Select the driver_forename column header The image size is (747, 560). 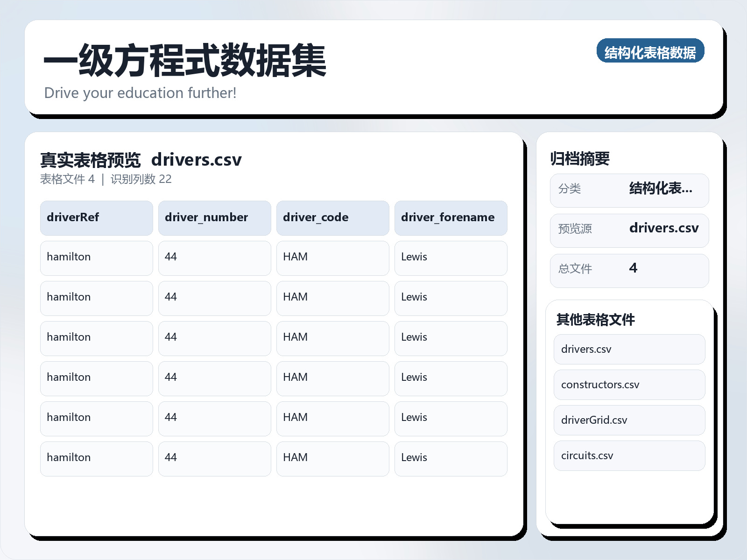tap(451, 217)
